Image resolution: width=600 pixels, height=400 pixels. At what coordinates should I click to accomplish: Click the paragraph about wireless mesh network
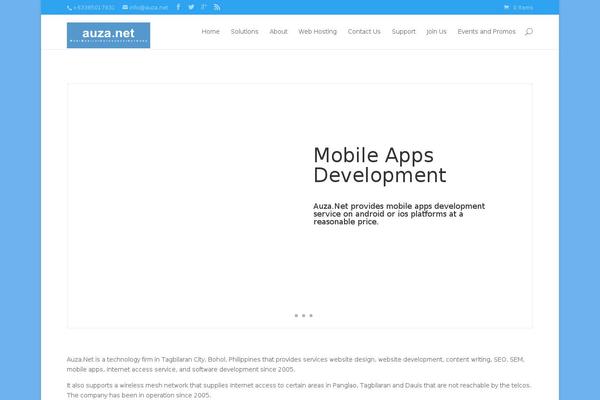299,390
